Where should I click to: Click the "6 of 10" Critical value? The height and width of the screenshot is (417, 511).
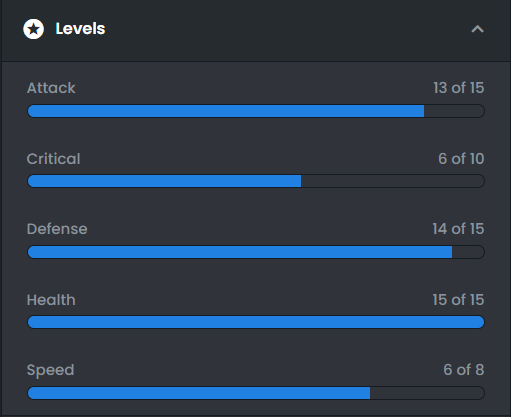[461, 159]
